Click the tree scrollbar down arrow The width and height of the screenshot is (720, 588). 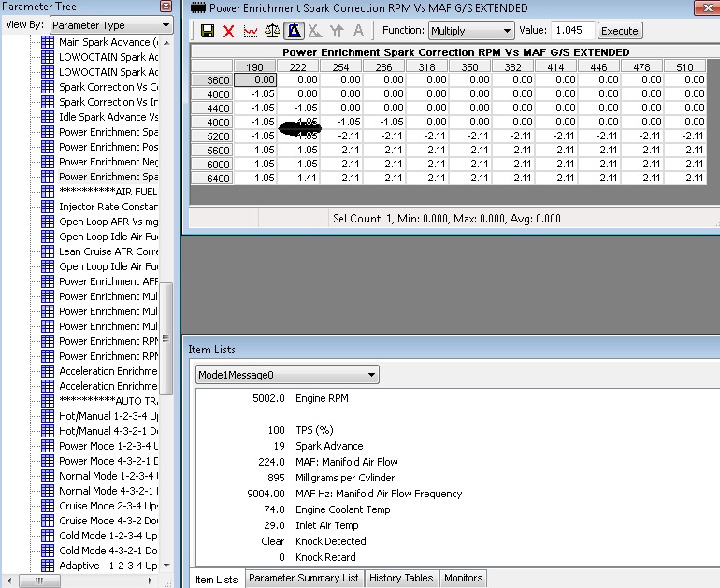click(x=166, y=565)
